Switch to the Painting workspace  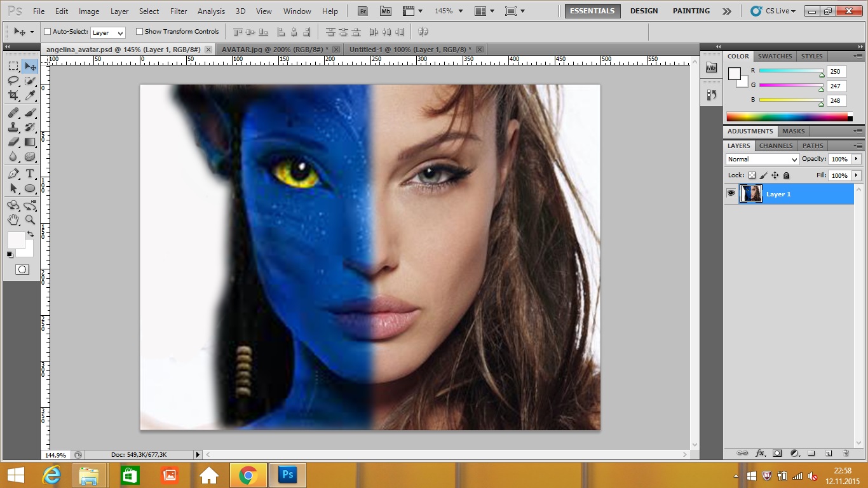[691, 11]
